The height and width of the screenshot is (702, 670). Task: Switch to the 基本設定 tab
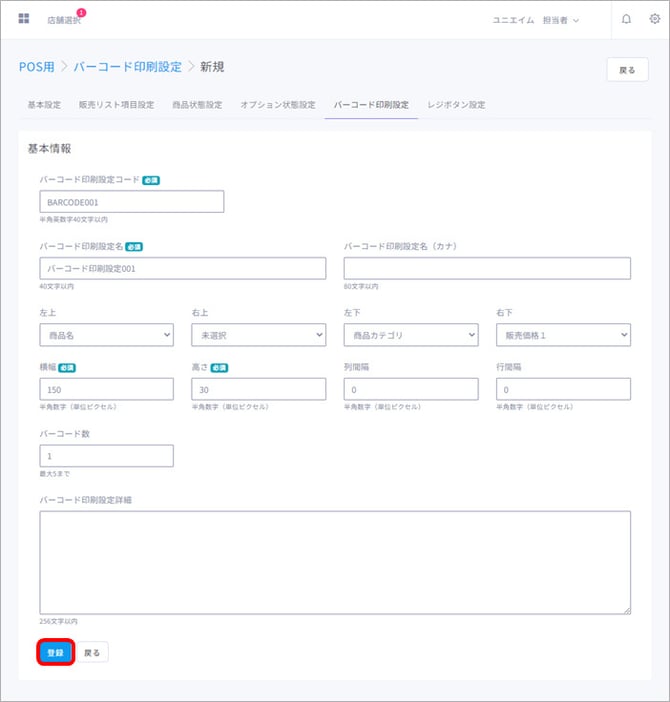coord(44,105)
